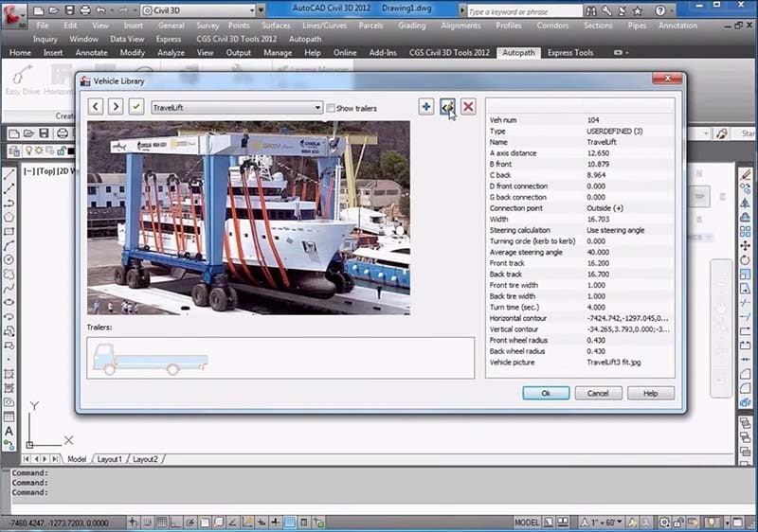Click the edit vehicle icon
Viewport: 758px width, 532px height.
point(447,107)
